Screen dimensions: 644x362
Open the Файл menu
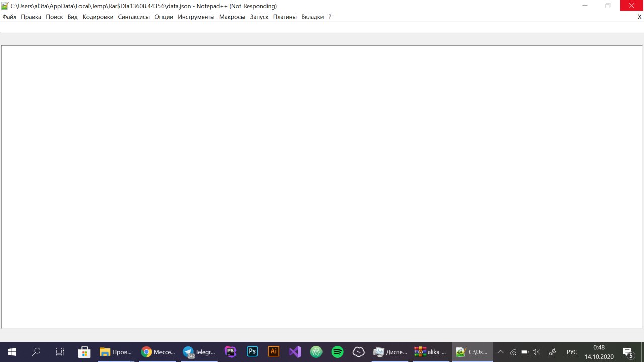(x=9, y=17)
